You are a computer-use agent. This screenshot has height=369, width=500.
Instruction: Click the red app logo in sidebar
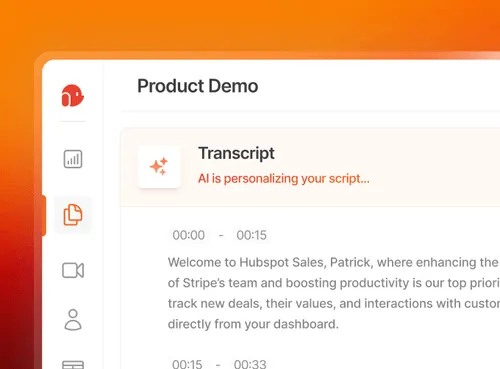pyautogui.click(x=72, y=96)
